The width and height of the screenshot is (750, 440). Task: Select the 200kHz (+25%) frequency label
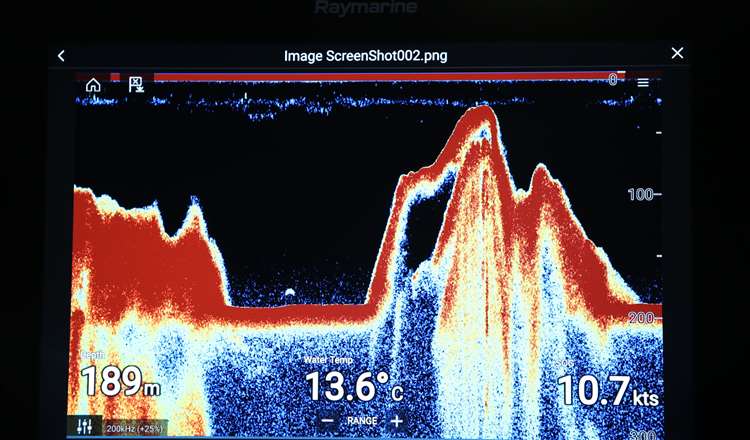point(134,428)
